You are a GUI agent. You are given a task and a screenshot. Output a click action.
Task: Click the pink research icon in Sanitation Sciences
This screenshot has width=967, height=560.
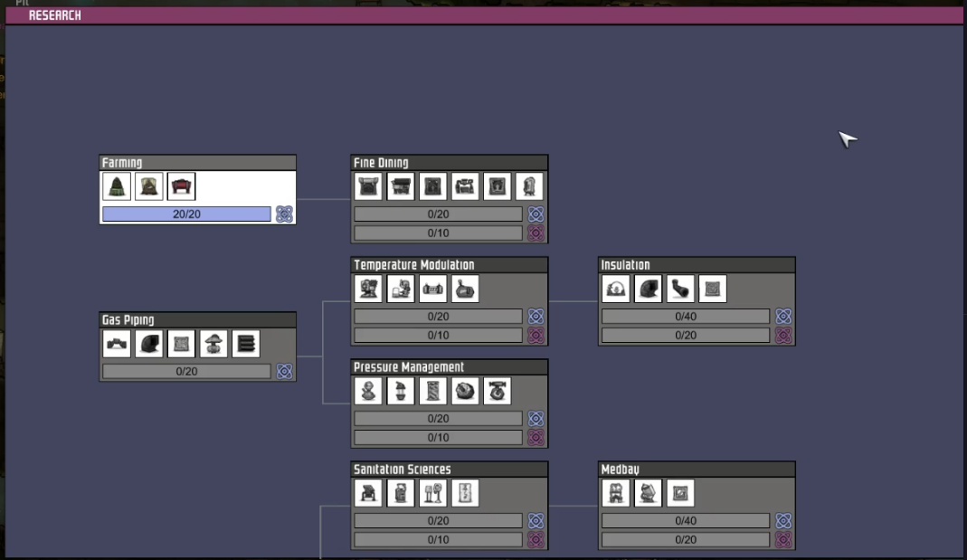point(536,540)
